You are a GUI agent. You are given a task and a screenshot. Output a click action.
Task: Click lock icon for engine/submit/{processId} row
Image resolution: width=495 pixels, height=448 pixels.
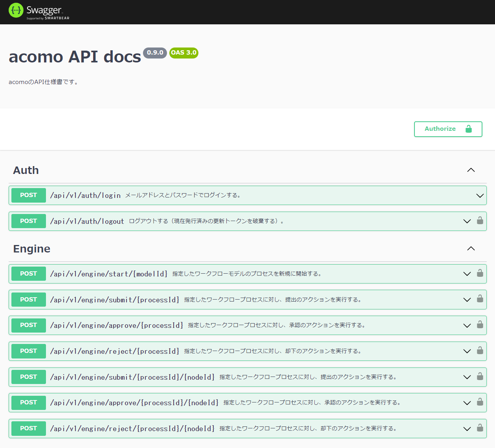click(x=480, y=299)
